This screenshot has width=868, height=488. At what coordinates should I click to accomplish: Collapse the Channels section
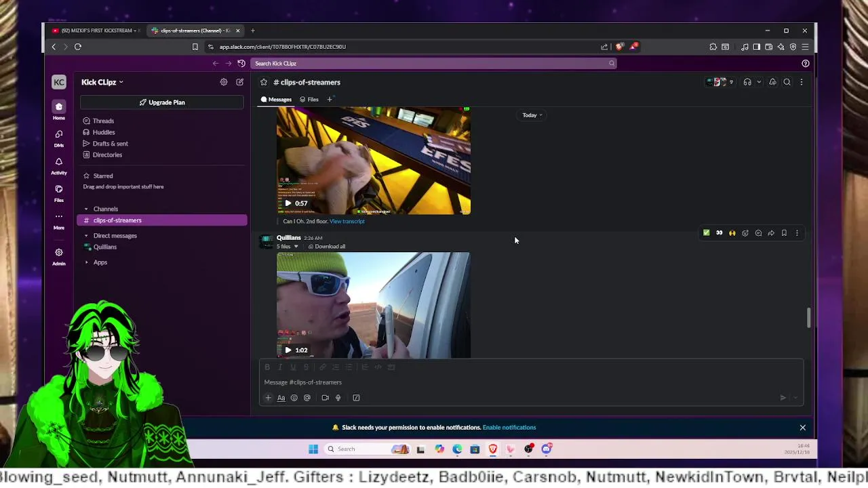click(86, 209)
